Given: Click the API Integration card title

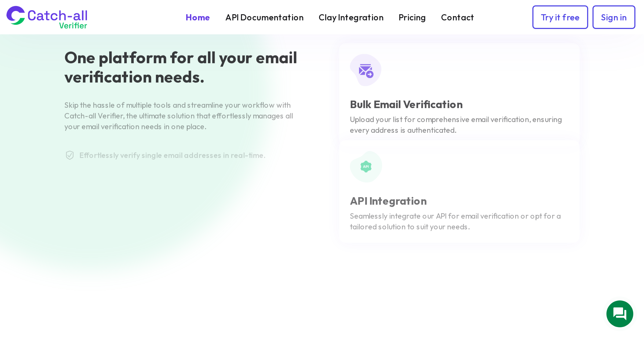Looking at the screenshot, I should coord(388,201).
